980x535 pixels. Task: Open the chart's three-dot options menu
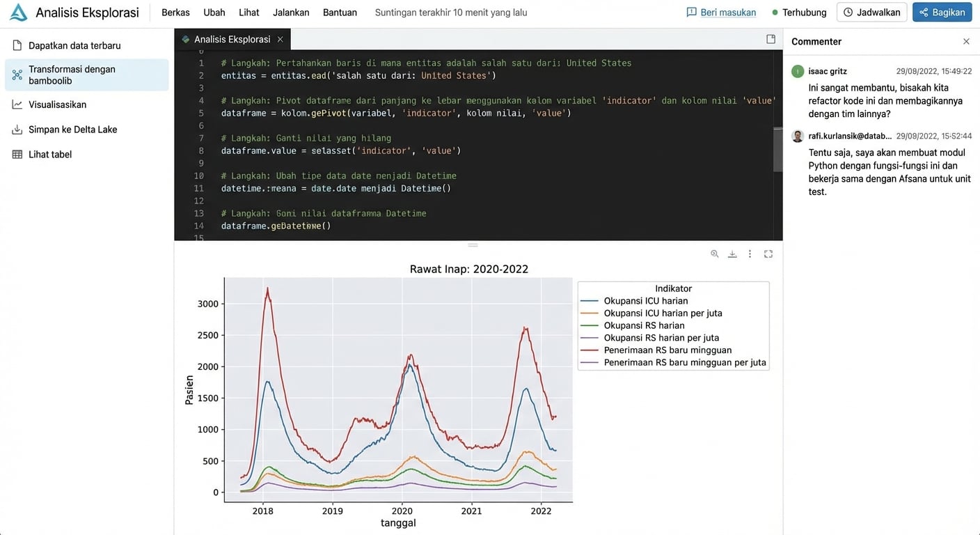pos(750,254)
